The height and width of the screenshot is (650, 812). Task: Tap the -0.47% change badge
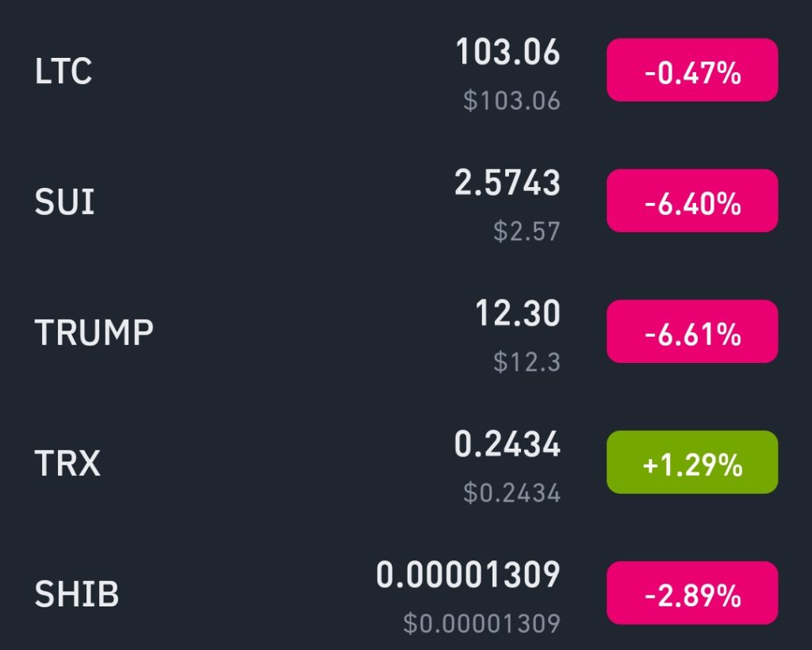(x=692, y=70)
